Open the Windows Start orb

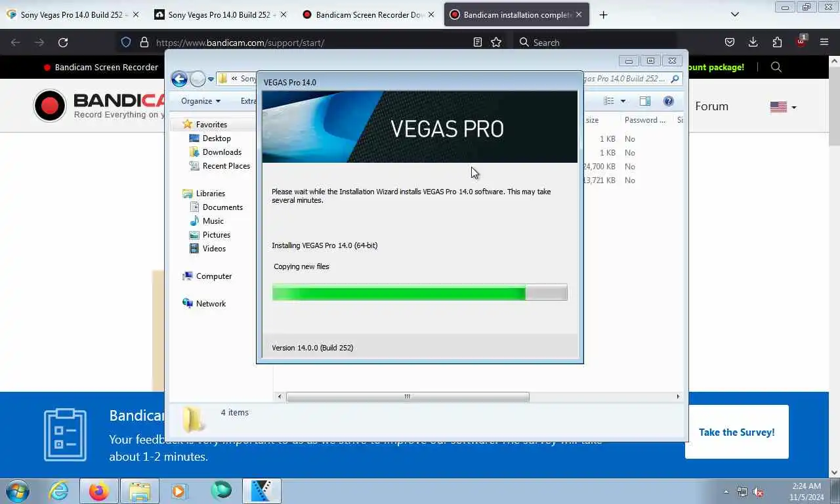tap(17, 491)
